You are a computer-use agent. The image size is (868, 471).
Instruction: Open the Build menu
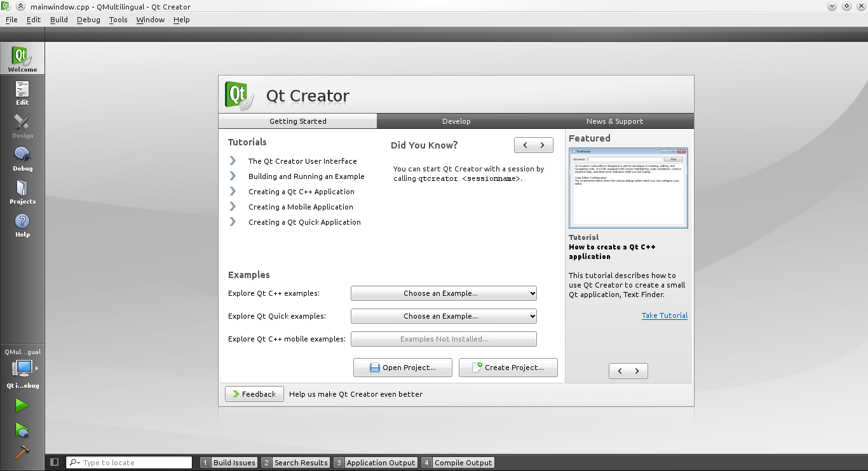(59, 20)
